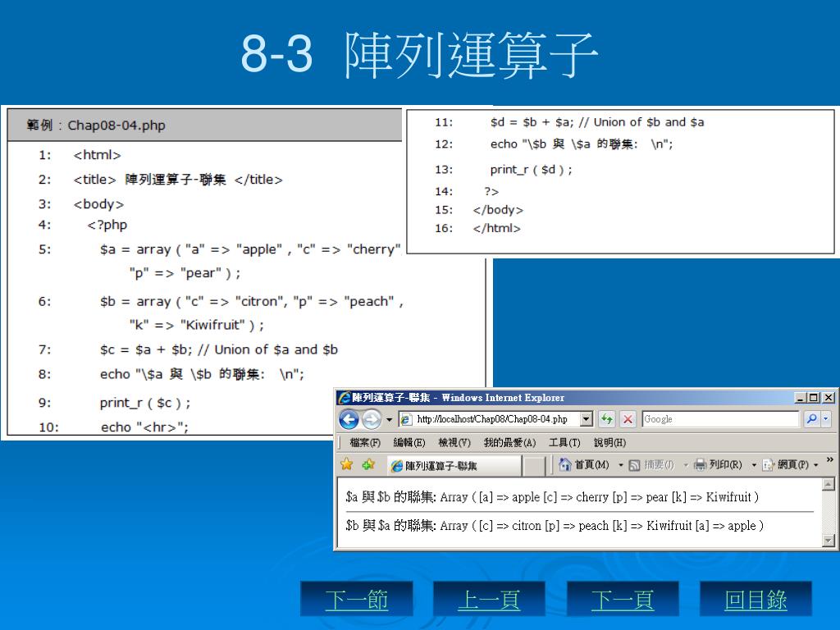Open the recent pages dropdown beside Forward
Viewport: 840px width, 630px height.
point(389,419)
